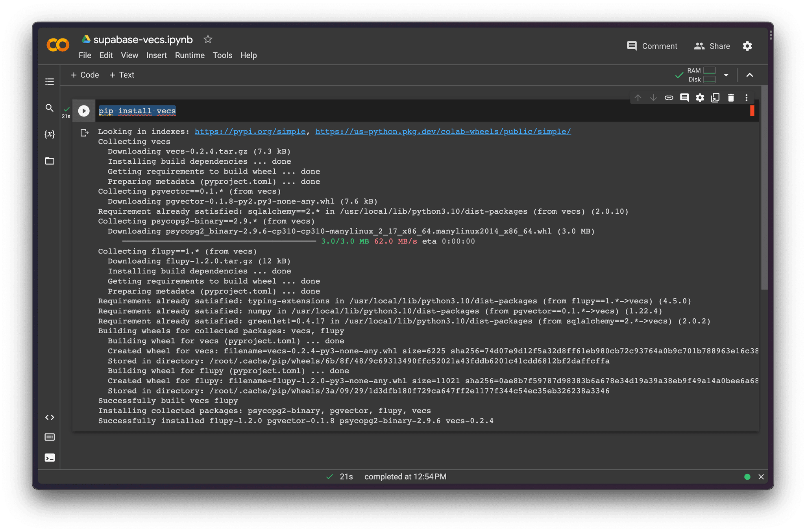This screenshot has height=532, width=806.
Task: Open the RAM and Disk resources dropdown
Action: pyautogui.click(x=727, y=75)
